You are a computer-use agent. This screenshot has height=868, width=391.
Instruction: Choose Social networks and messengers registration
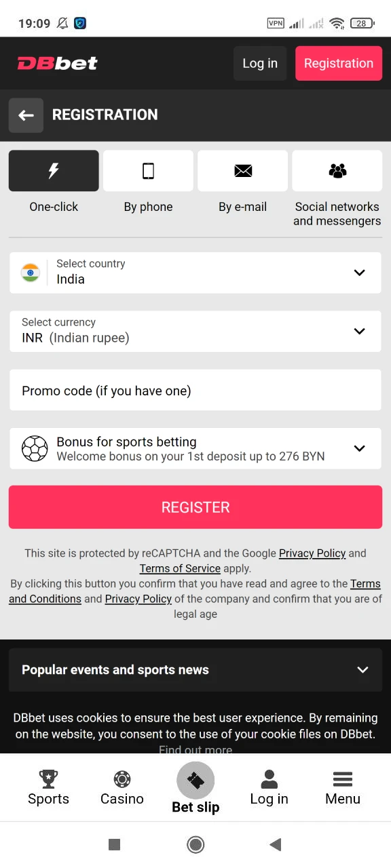coord(337,170)
